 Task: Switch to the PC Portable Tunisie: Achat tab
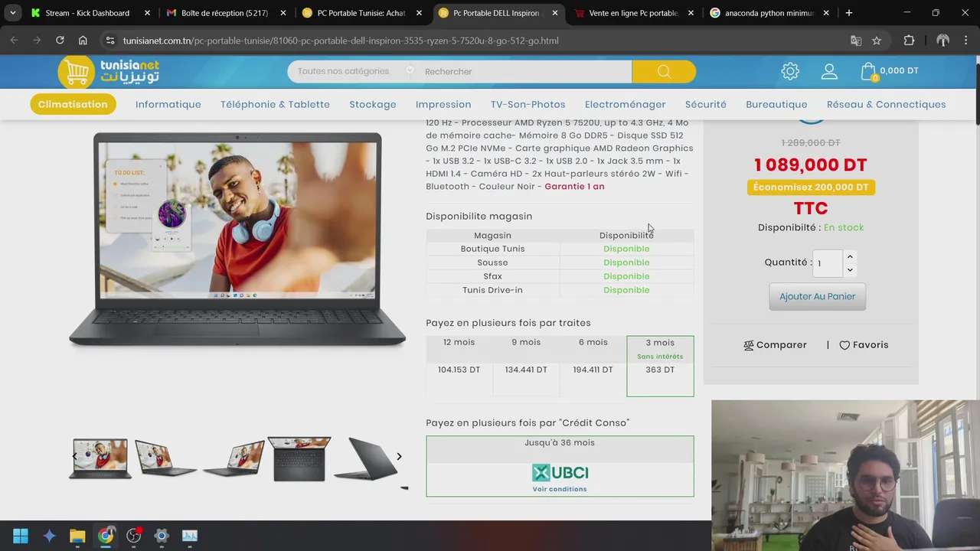pyautogui.click(x=361, y=13)
